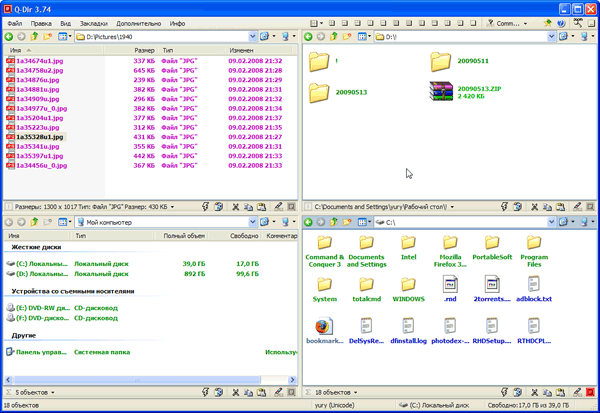600x413 pixels.
Task: Select the file 1a35328u1.jpg in the list
Action: click(40, 136)
